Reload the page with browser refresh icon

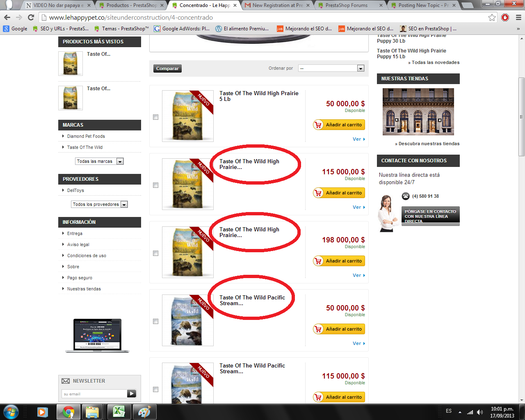(31, 17)
